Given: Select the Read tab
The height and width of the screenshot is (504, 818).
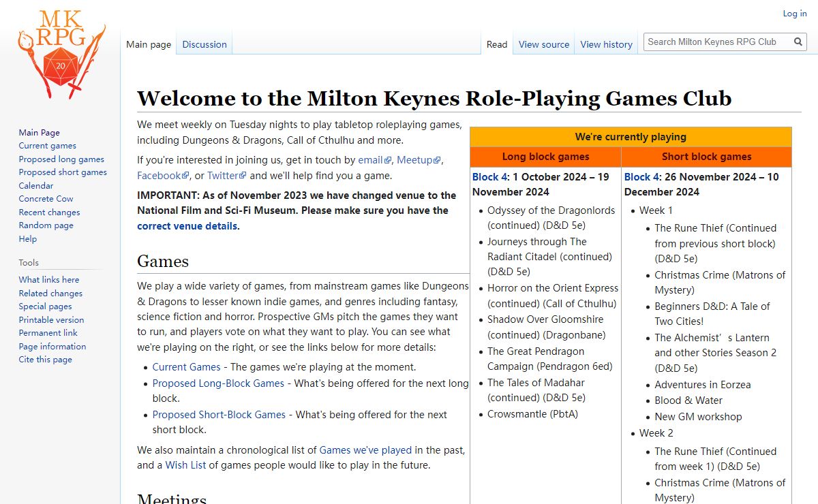Looking at the screenshot, I should tap(497, 44).
